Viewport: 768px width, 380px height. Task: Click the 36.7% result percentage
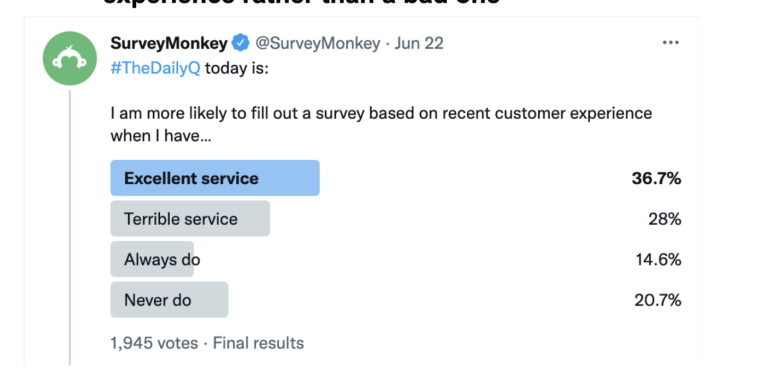[656, 178]
